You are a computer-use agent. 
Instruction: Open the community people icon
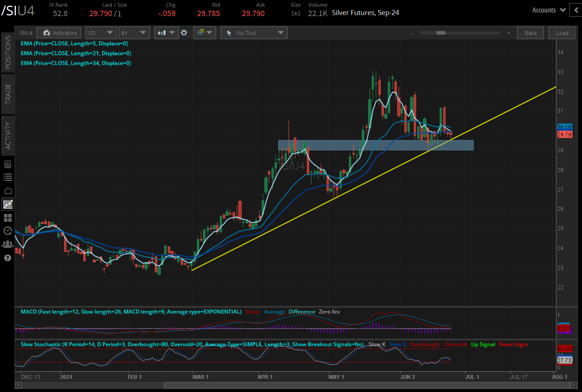8,244
